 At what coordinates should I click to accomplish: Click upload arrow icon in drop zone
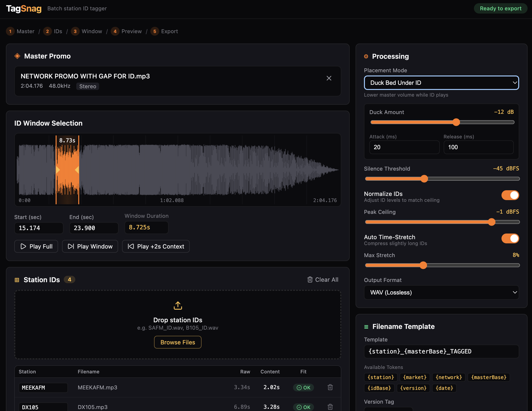tap(178, 306)
